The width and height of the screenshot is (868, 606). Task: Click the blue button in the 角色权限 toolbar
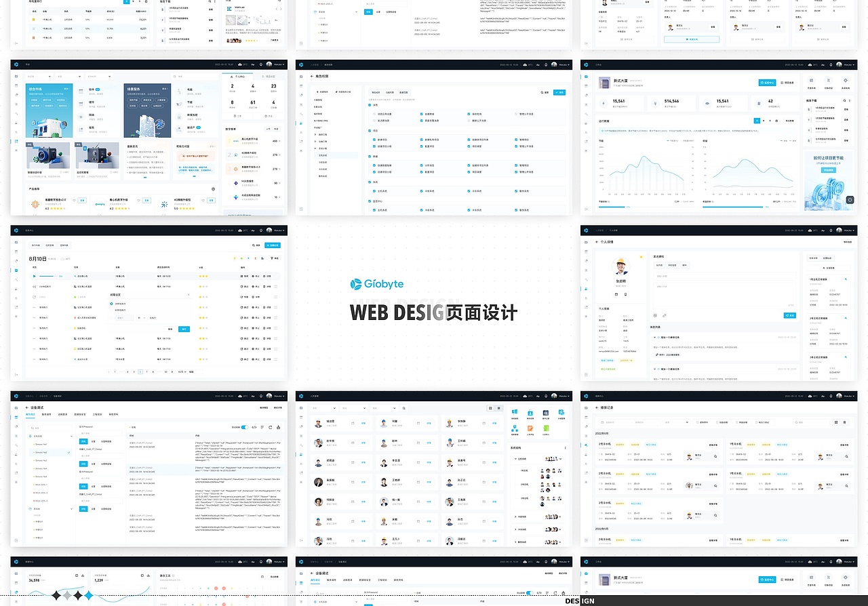point(559,92)
